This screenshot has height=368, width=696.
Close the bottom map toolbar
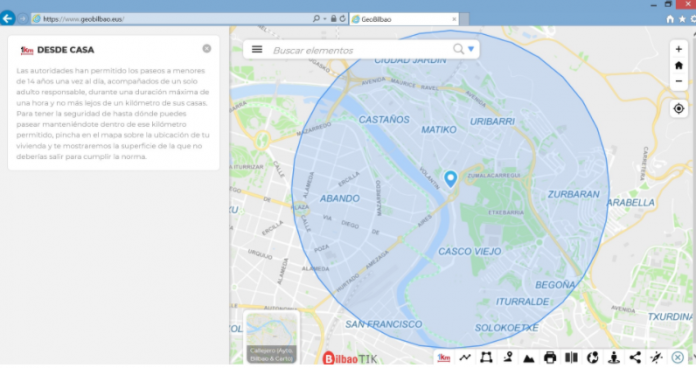pyautogui.click(x=677, y=358)
